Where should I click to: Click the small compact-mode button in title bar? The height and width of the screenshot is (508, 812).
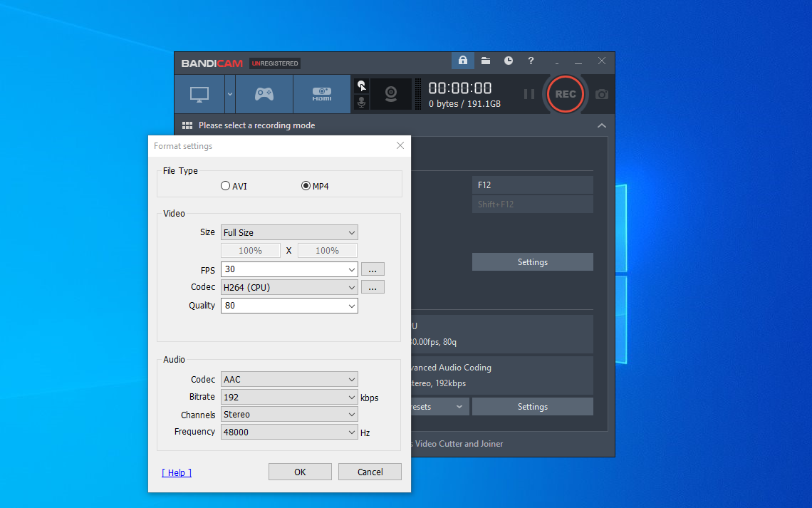pos(557,62)
